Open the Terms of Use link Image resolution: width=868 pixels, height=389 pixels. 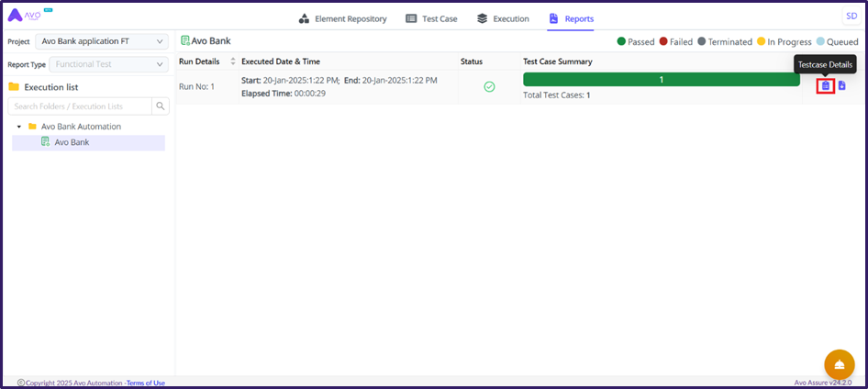(x=145, y=383)
